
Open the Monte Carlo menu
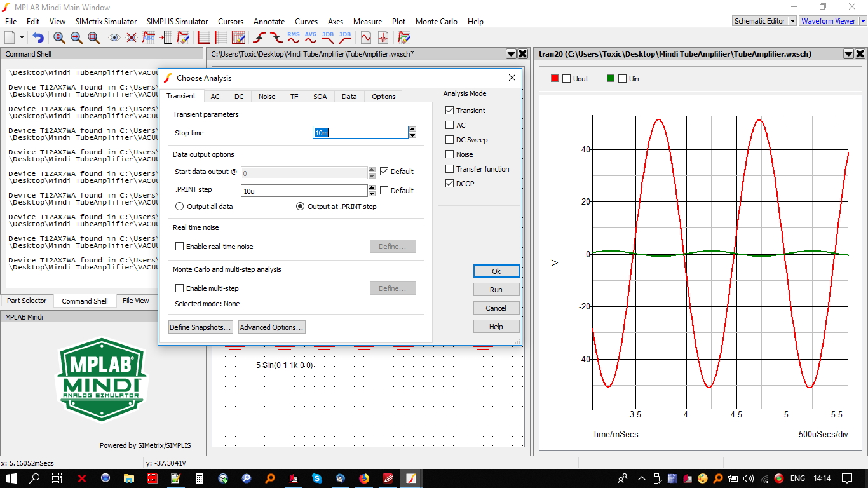coord(437,21)
